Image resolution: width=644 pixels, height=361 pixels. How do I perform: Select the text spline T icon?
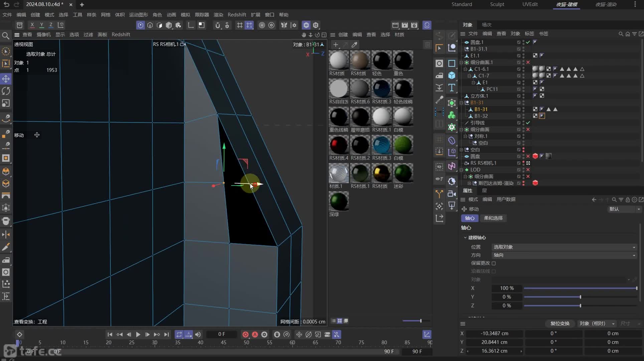[x=452, y=88]
